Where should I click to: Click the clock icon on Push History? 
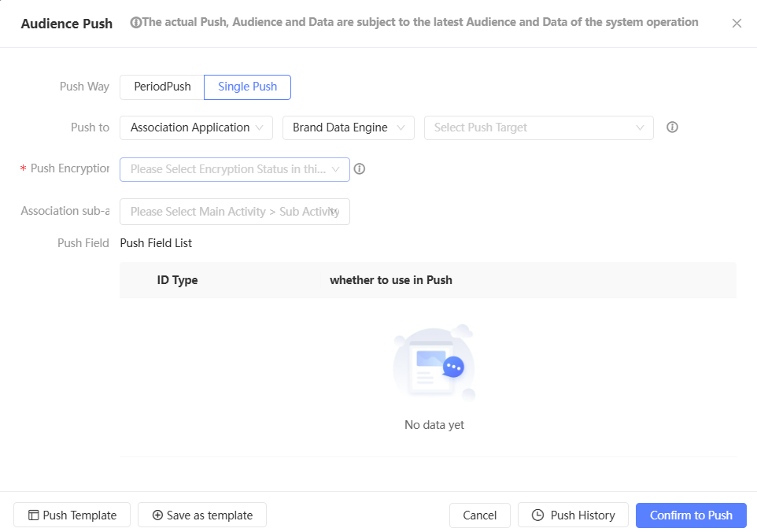(538, 515)
